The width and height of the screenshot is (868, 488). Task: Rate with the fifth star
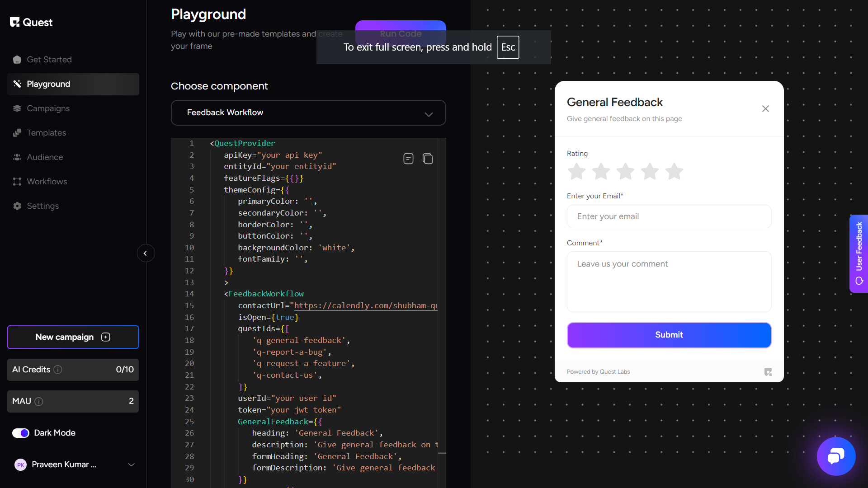674,172
